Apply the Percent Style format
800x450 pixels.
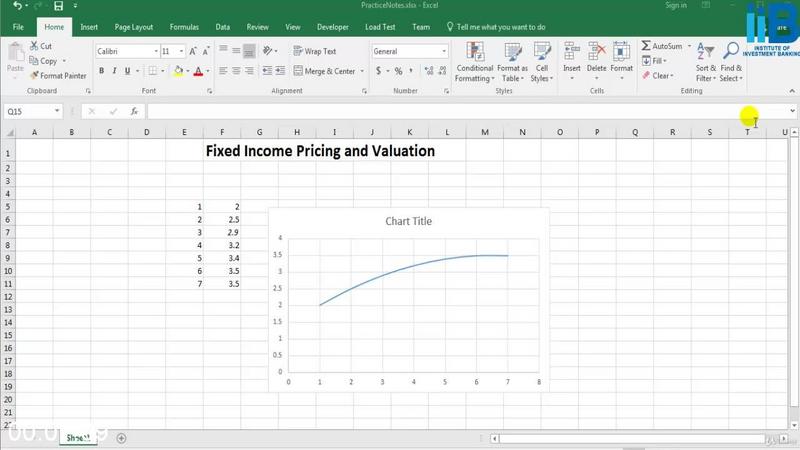pyautogui.click(x=398, y=71)
